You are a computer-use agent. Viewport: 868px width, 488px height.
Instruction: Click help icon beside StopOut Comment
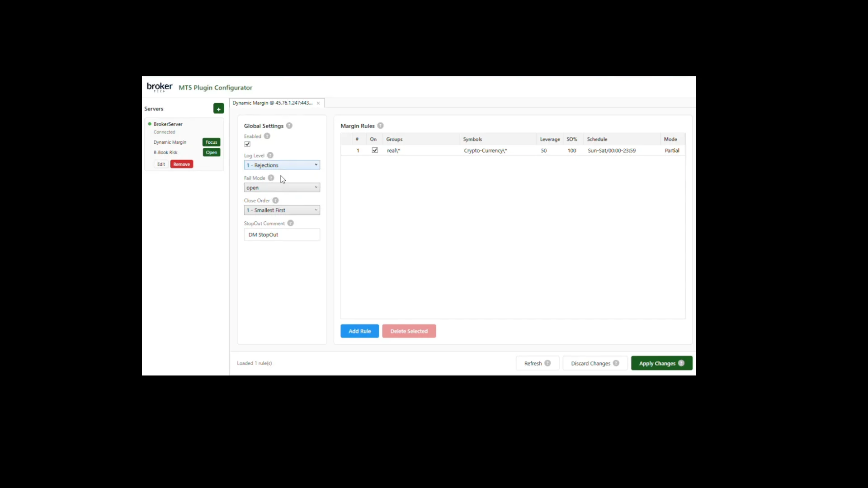291,223
